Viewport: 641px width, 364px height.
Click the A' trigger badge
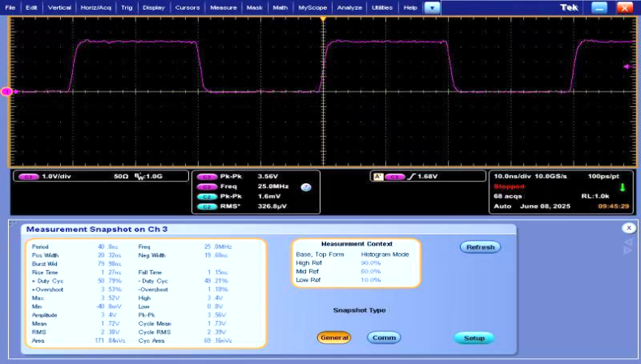click(378, 177)
